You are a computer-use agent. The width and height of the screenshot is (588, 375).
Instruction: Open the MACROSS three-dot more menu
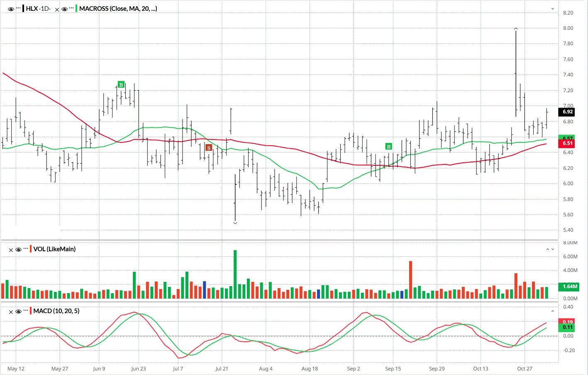pos(71,9)
